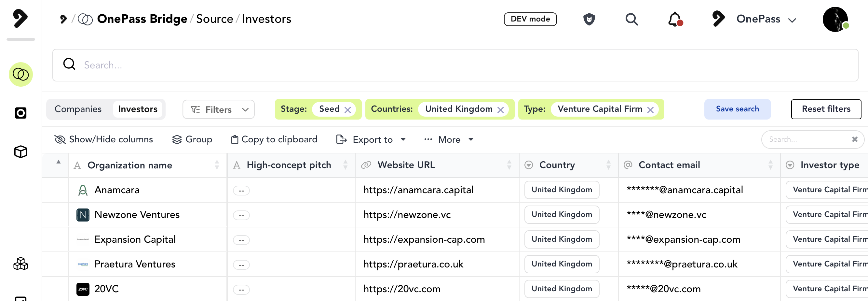Image resolution: width=868 pixels, height=301 pixels.
Task: Open the user profile avatar
Action: pos(835,19)
